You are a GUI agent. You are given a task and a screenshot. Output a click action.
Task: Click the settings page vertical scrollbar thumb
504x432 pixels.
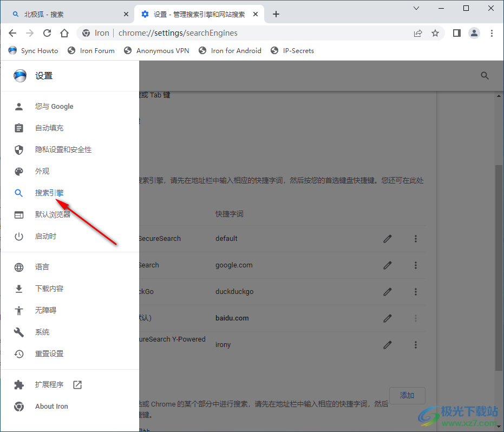click(x=499, y=269)
